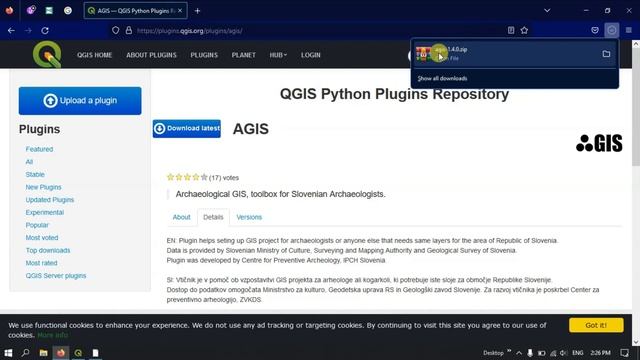640x360 pixels.
Task: Open Most voted link
Action: pos(42,238)
